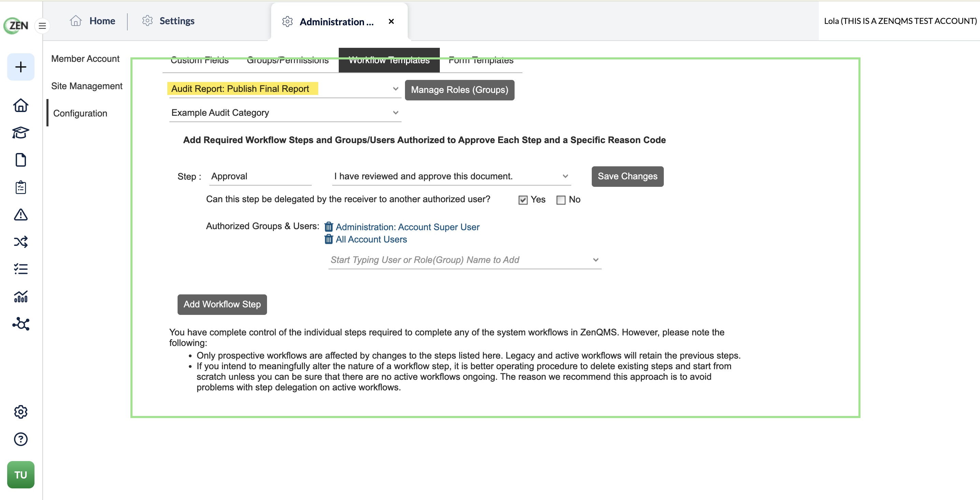Screen dimensions: 980x500
Task: Click the Manage Roles (Groups) button
Action: (460, 90)
